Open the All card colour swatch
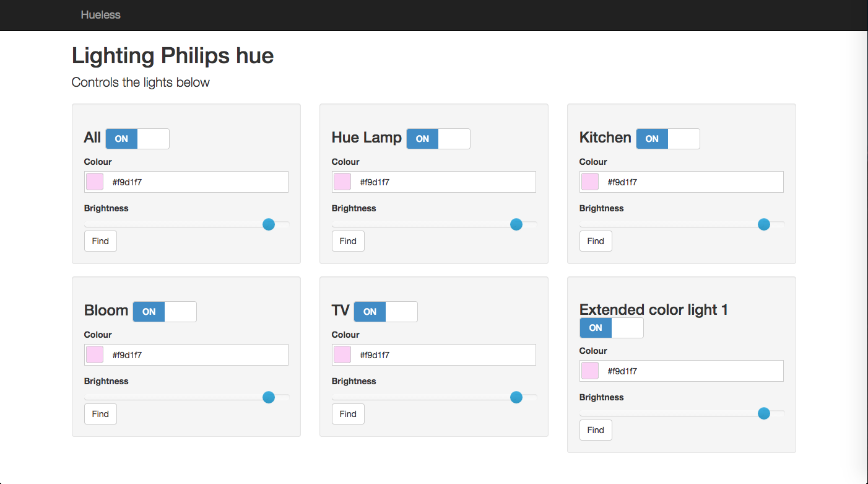Image resolution: width=868 pixels, height=484 pixels. coord(95,182)
